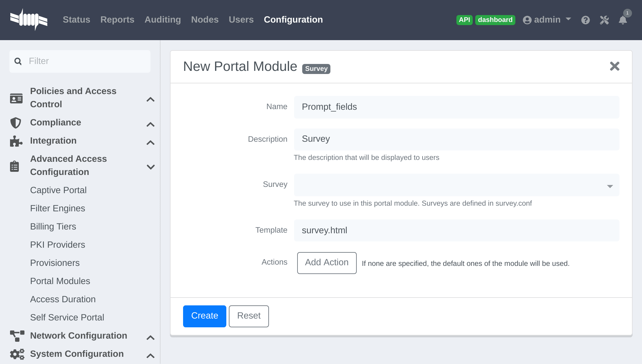Switch to the Nodes menu
Screen dimensions: 642x364
205,19
